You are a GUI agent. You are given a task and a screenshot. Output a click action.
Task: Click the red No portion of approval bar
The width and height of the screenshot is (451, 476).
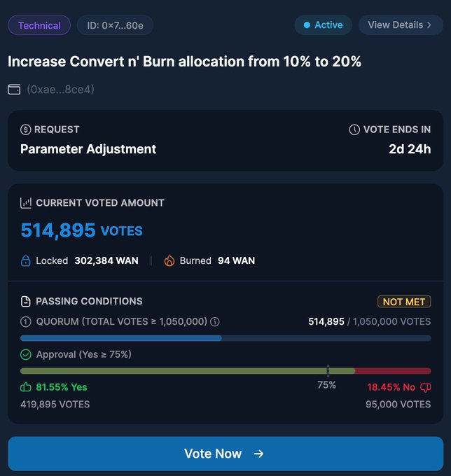point(393,371)
